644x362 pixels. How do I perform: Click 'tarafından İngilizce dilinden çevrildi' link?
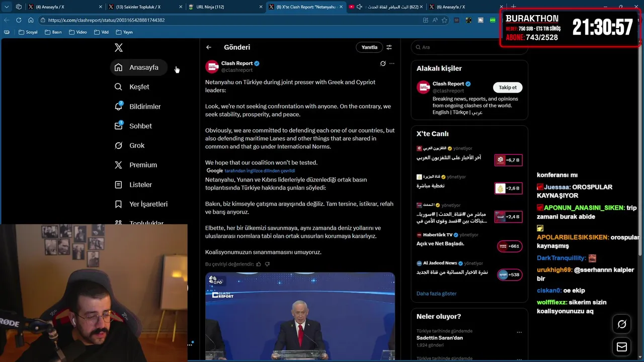click(260, 171)
